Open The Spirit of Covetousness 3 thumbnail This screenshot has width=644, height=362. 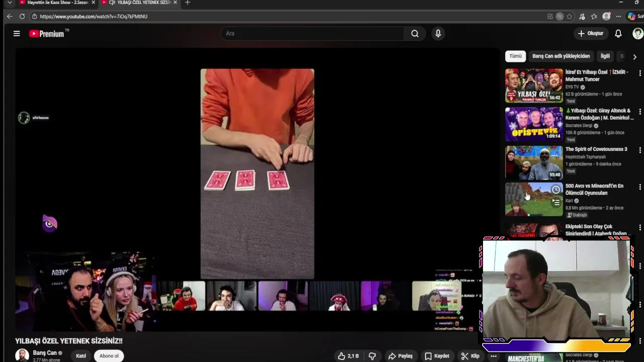point(534,162)
